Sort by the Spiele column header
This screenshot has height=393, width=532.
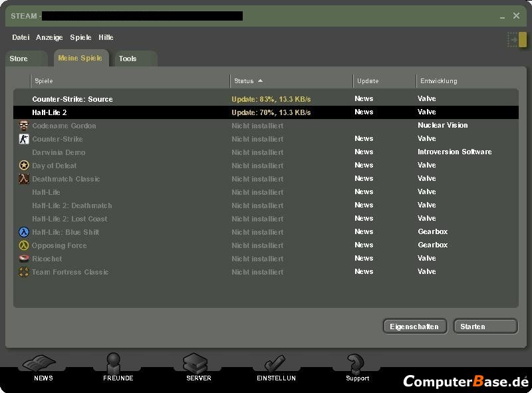point(130,80)
